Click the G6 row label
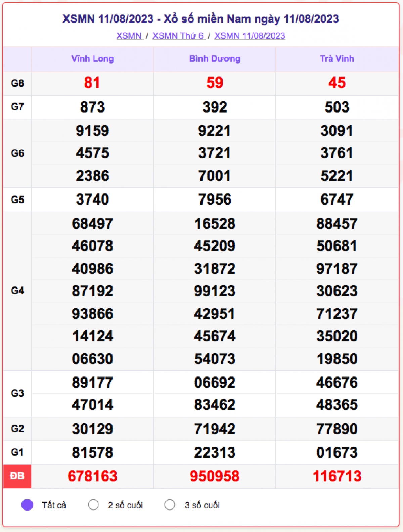403x532 pixels. 17,153
